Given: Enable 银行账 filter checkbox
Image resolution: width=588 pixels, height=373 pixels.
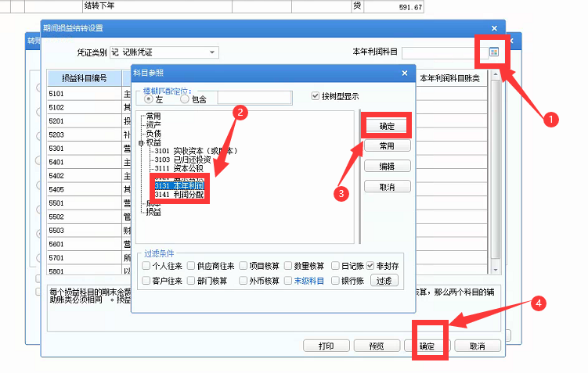Looking at the screenshot, I should pyautogui.click(x=335, y=281).
